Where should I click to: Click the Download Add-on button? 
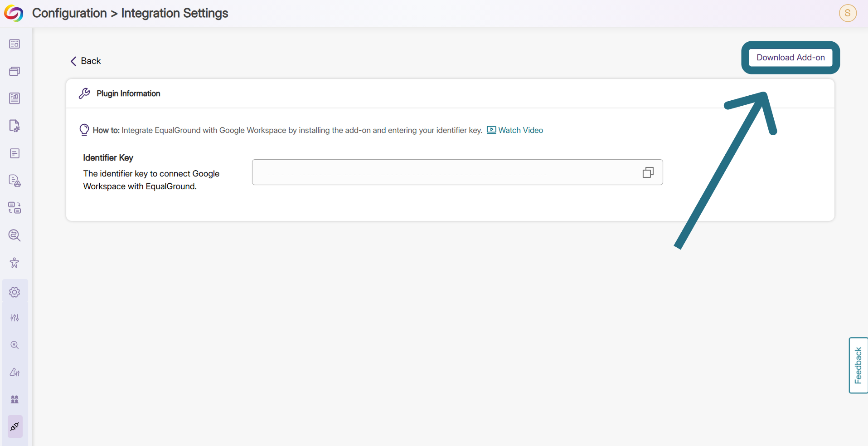pyautogui.click(x=790, y=58)
